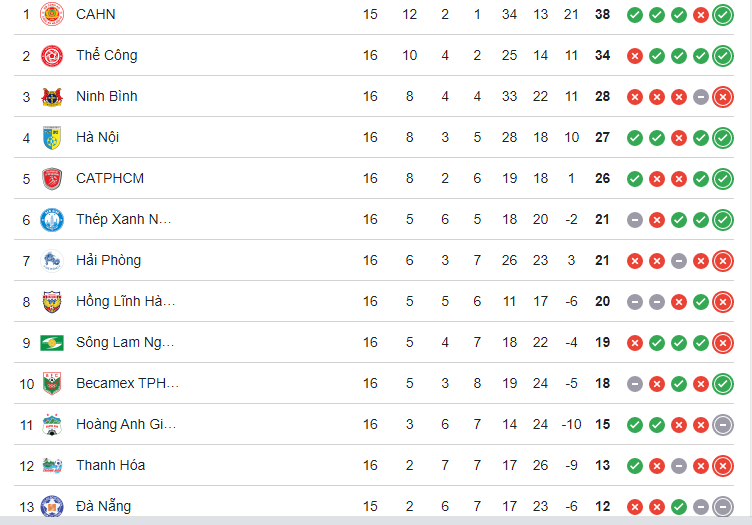Open the Sông Lam Nghệ An green logo

point(51,343)
